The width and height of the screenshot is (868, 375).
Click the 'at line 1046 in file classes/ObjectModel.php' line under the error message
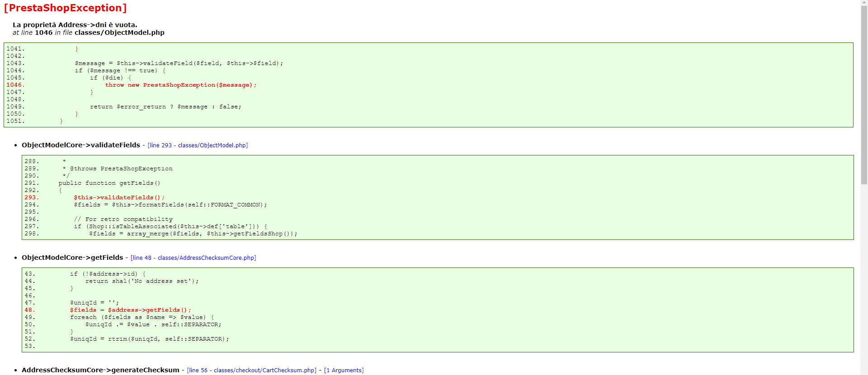[89, 33]
